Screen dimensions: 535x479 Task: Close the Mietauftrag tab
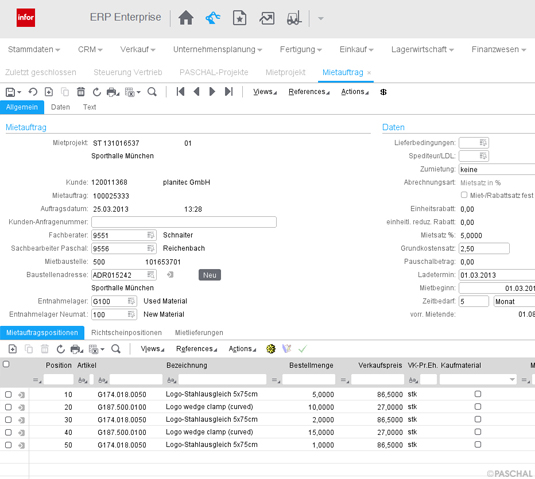point(369,73)
